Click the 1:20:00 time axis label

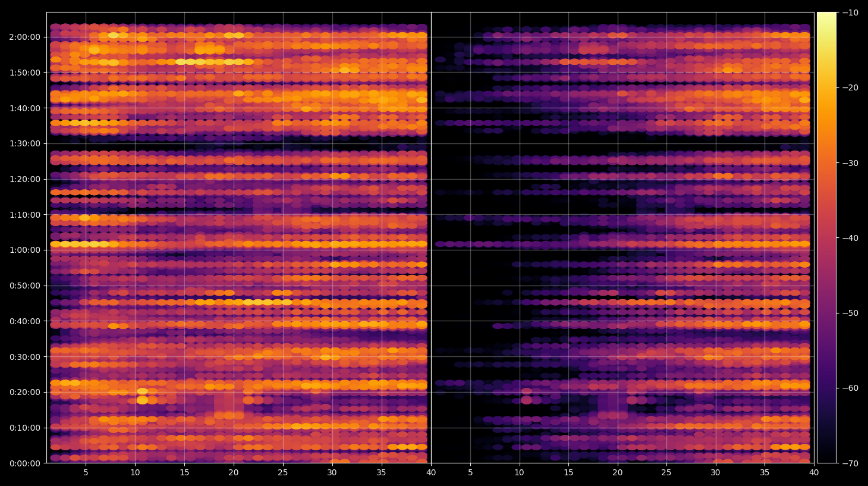tap(25, 179)
